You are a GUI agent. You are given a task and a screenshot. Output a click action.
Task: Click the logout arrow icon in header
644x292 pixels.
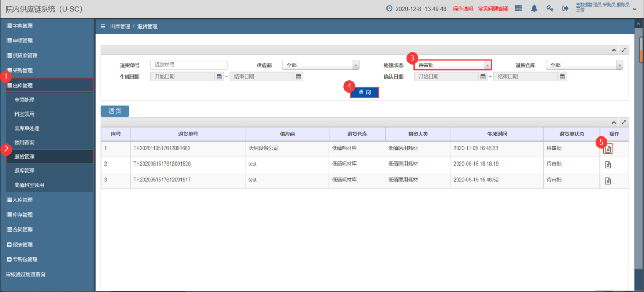click(x=565, y=8)
